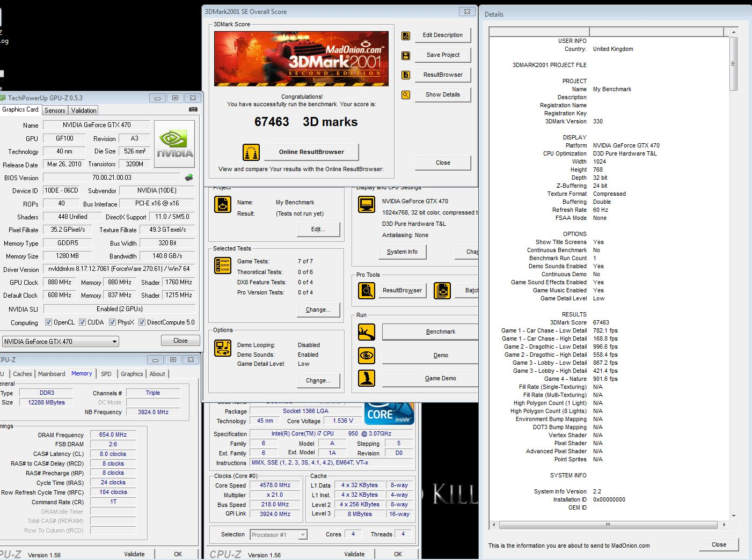The height and width of the screenshot is (560, 752).
Task: Click the Show Details magnifier icon
Action: click(406, 95)
